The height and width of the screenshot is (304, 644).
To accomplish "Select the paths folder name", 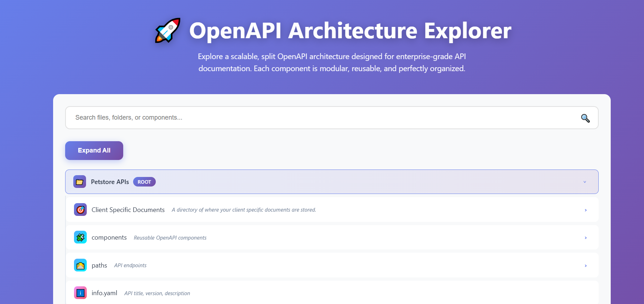I will (x=99, y=265).
